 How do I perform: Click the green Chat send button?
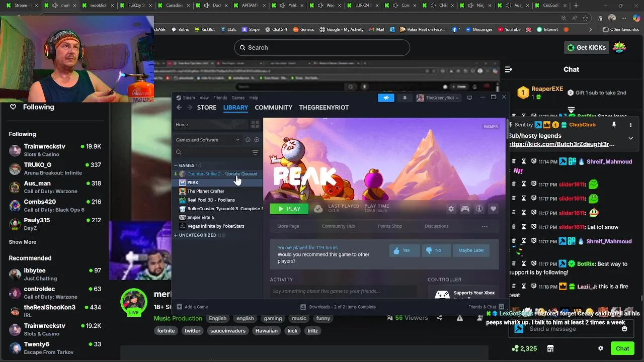[622, 348]
